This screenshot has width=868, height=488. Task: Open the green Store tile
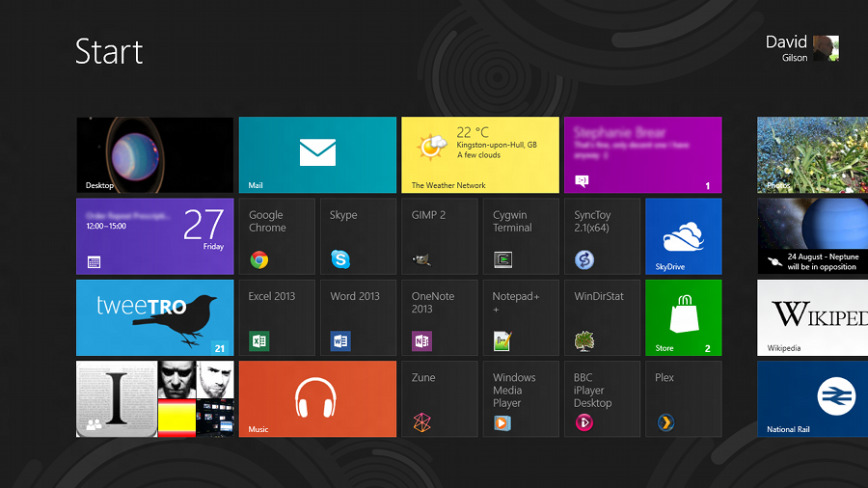[684, 317]
